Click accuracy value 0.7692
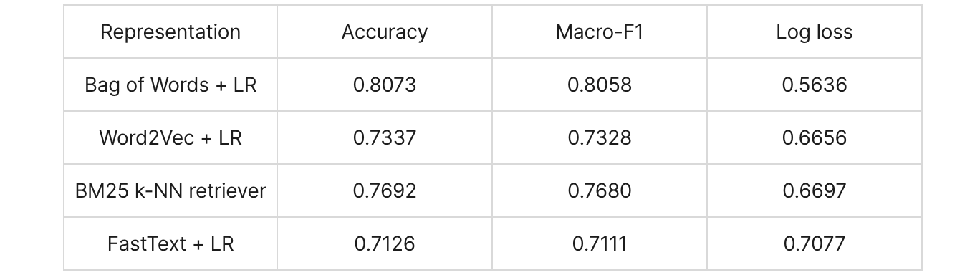 point(385,190)
